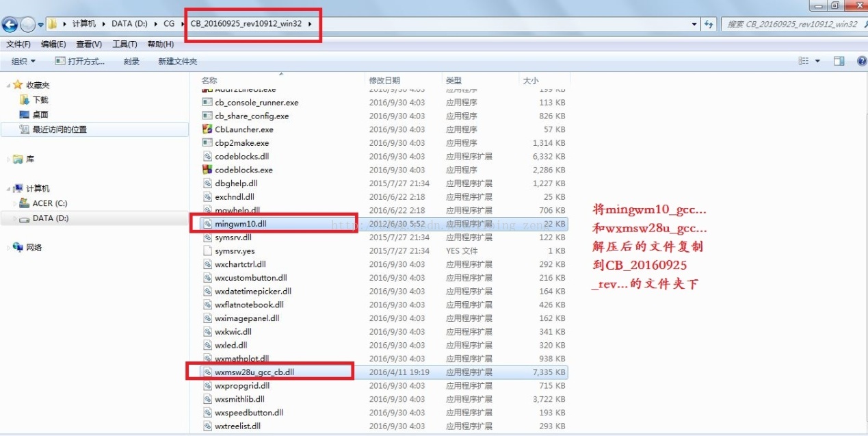Screen dimensions: 868x436
Task: Open 下载 in favorites
Action: point(40,100)
